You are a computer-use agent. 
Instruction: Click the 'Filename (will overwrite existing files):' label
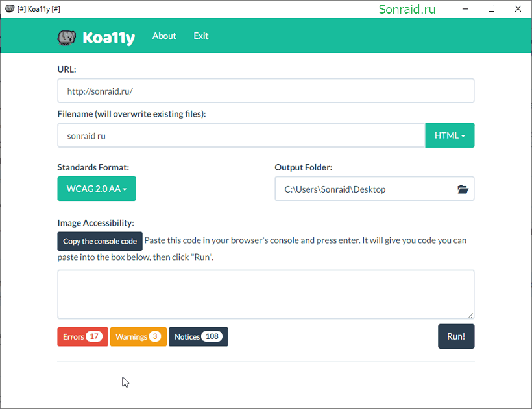pos(132,114)
